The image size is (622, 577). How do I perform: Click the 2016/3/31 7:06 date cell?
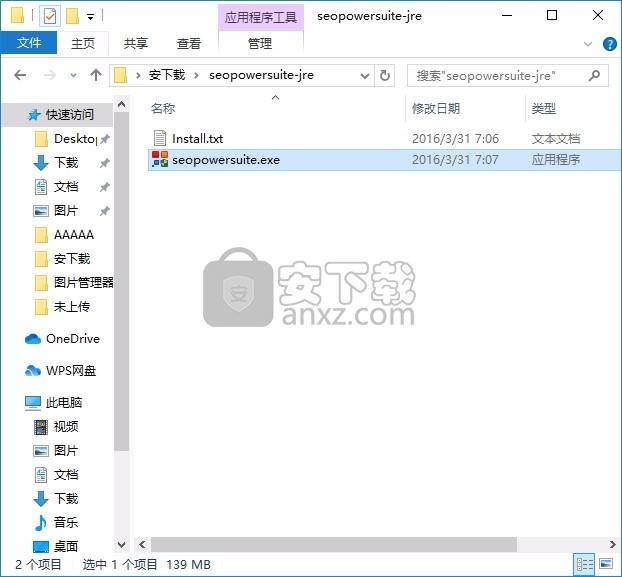[455, 138]
